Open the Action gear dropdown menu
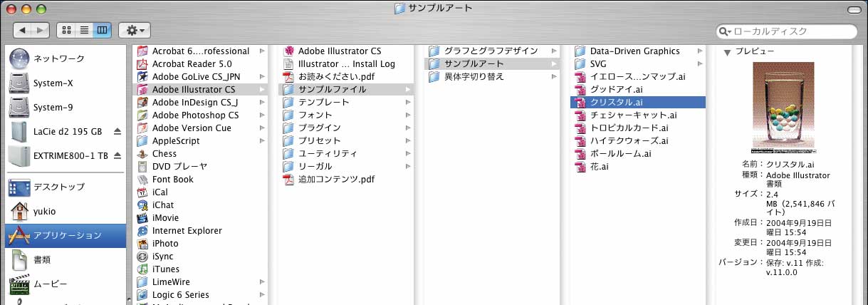This screenshot has height=305, width=868. (134, 30)
